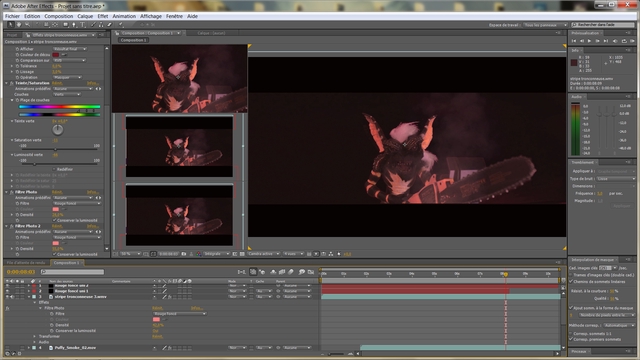The width and height of the screenshot is (640, 360).
Task: Select the Horizontal Type tool
Action: point(83,24)
